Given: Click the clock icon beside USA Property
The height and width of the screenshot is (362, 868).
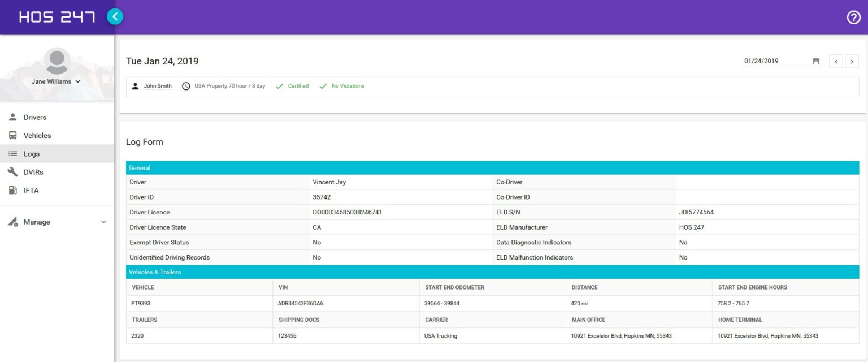Looking at the screenshot, I should pyautogui.click(x=186, y=87).
